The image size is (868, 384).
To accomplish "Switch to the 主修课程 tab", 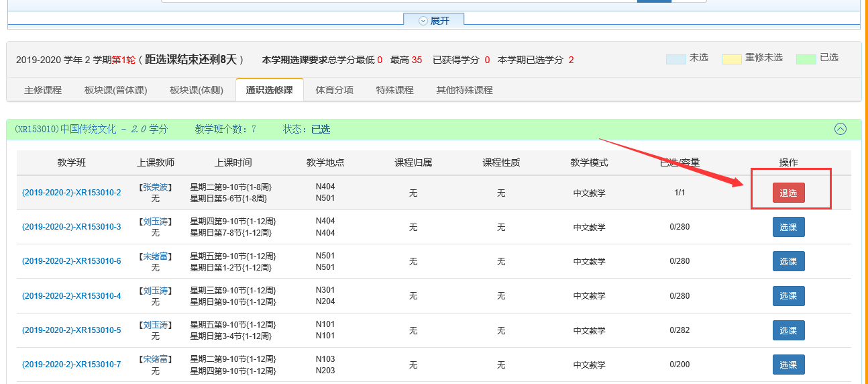I will 43,90.
